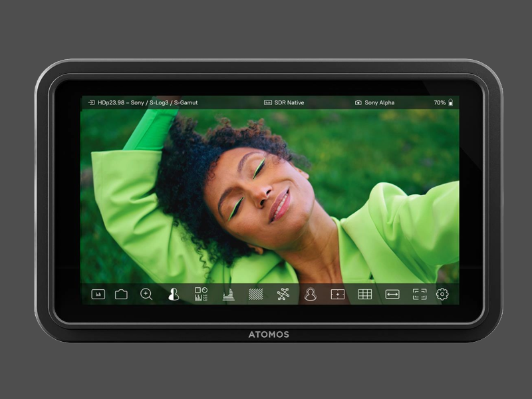The width and height of the screenshot is (532, 399).
Task: Open the analysis scopes view icon
Action: [201, 294]
